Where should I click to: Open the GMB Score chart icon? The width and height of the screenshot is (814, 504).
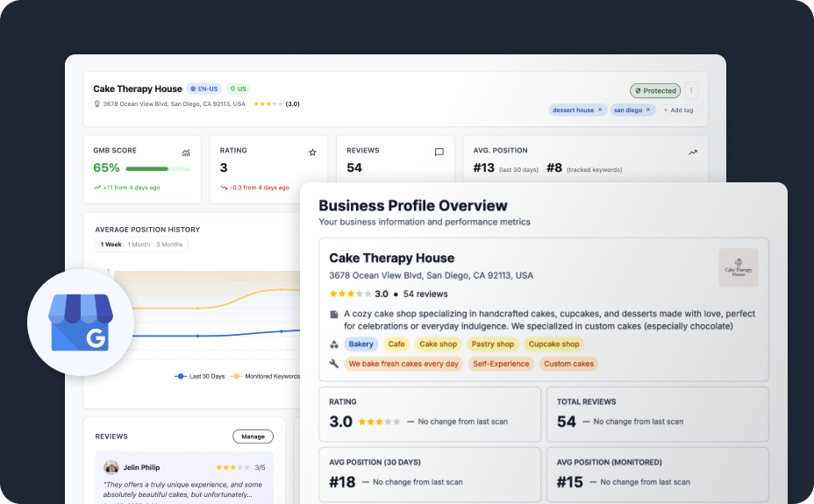tap(186, 153)
